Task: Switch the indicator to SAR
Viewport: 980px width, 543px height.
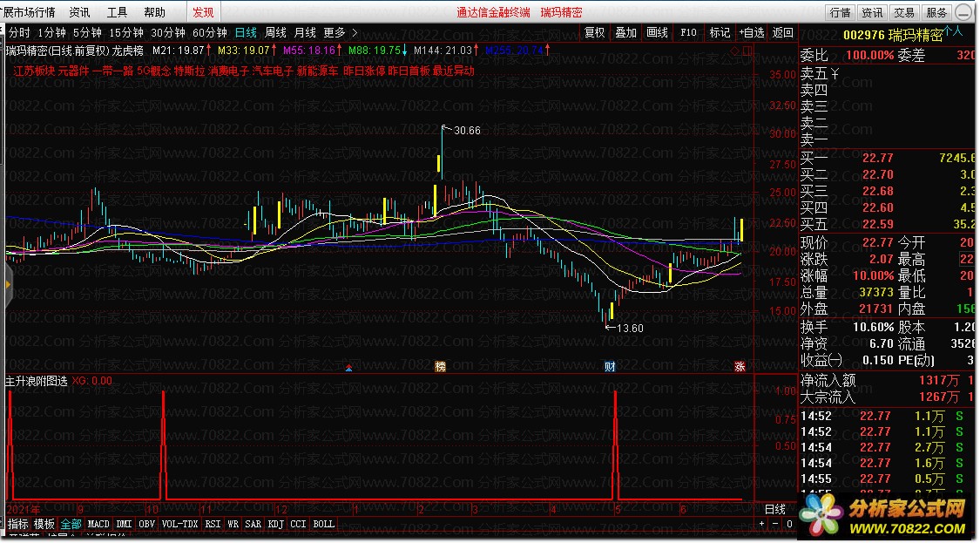Action: click(x=253, y=524)
